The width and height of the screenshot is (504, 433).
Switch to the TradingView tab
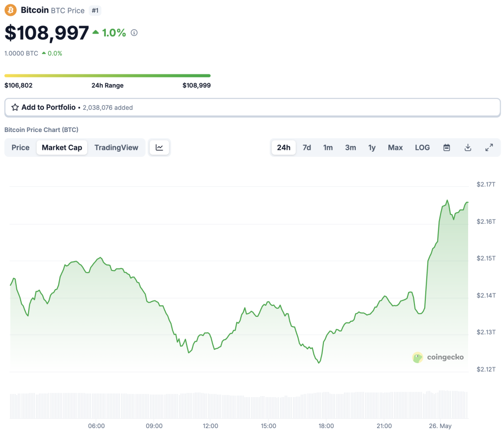click(116, 147)
